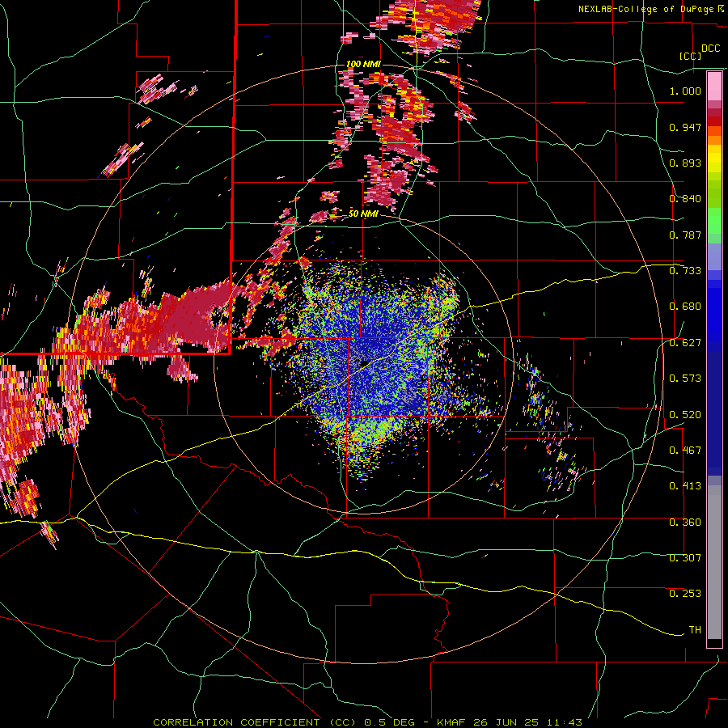Click the 0.573 legend value
This screenshot has height=728, width=728.
[x=685, y=379]
